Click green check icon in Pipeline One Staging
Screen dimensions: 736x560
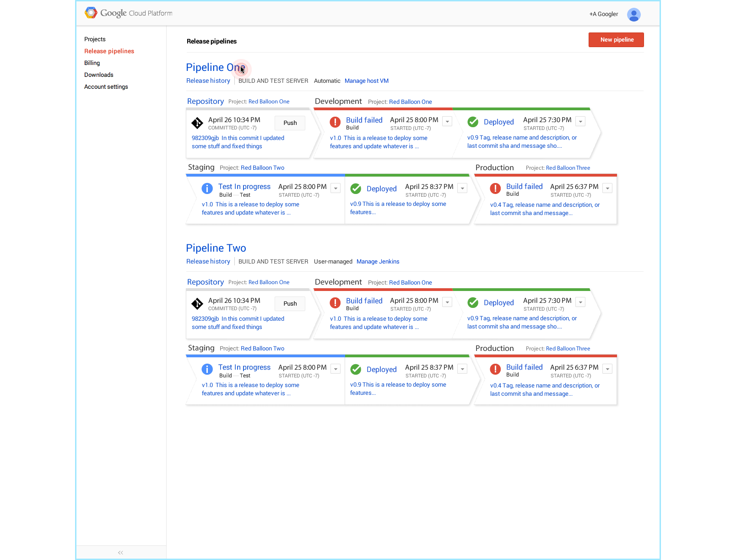(356, 188)
